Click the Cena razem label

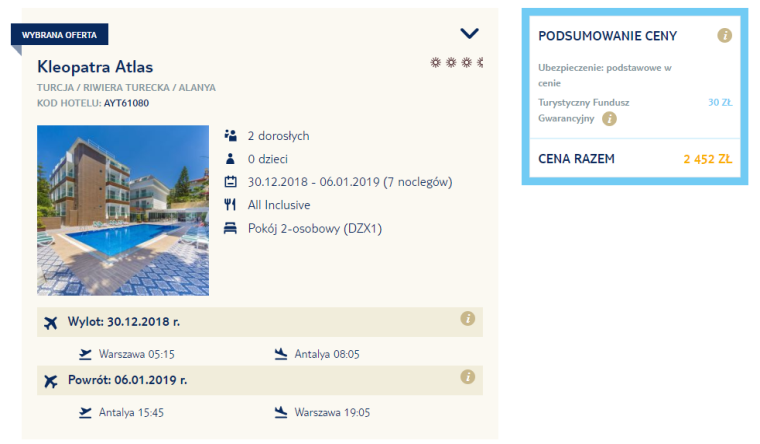pos(576,159)
